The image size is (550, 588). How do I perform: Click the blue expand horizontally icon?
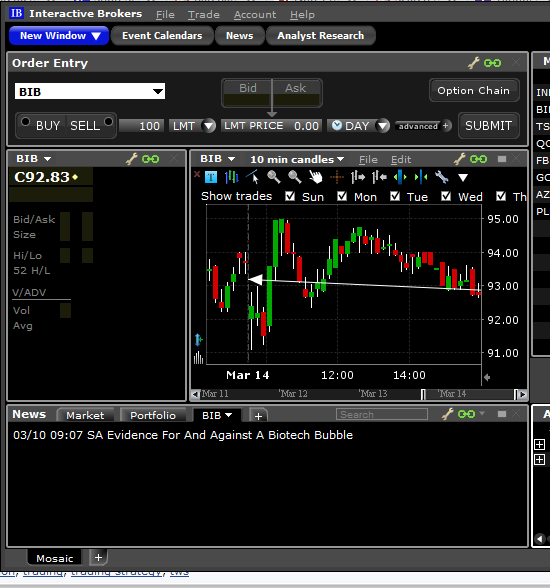pyautogui.click(x=400, y=177)
